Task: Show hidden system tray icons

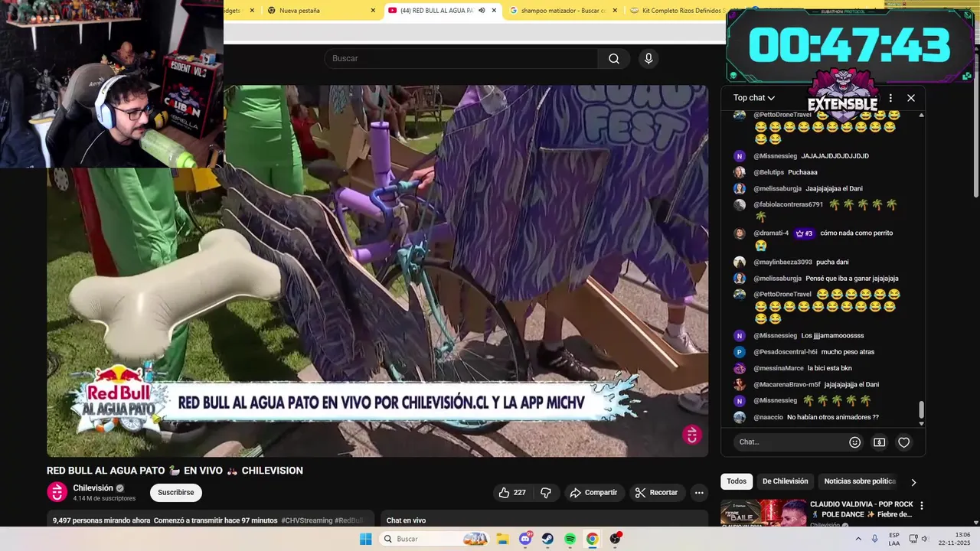Action: (858, 539)
